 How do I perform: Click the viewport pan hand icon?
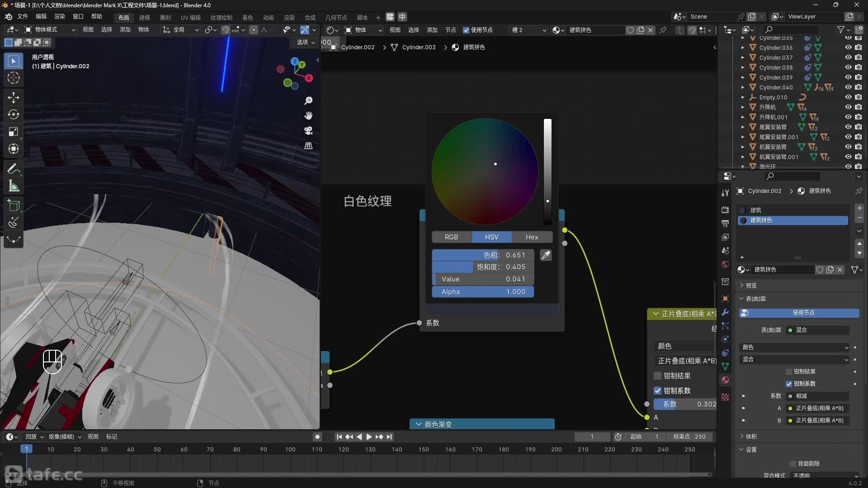pyautogui.click(x=308, y=116)
